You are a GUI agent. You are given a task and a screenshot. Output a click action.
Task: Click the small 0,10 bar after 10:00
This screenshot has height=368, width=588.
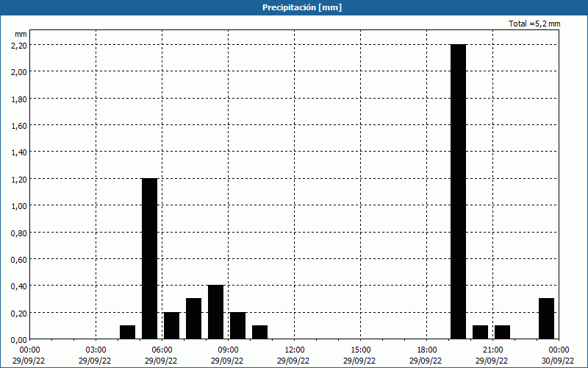[x=260, y=332]
